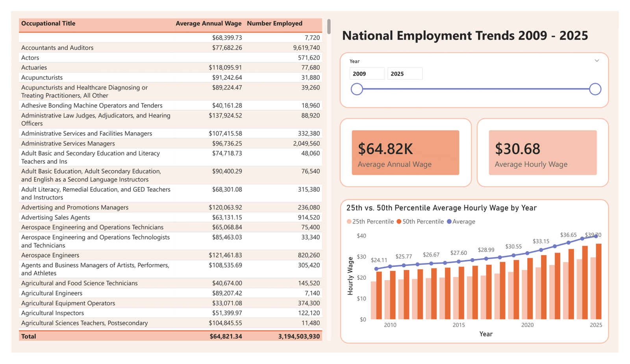This screenshot has width=630, height=364.
Task: Toggle the 25th Percentile legend series
Action: coord(370,222)
